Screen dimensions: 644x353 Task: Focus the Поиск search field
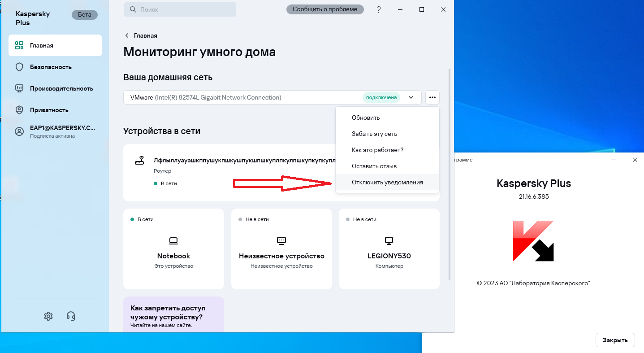(180, 9)
